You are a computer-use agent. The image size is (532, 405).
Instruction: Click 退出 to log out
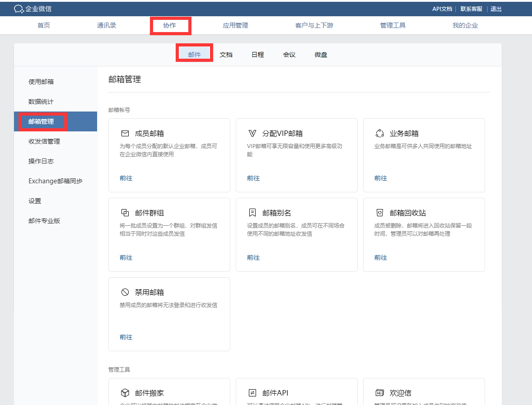point(496,9)
